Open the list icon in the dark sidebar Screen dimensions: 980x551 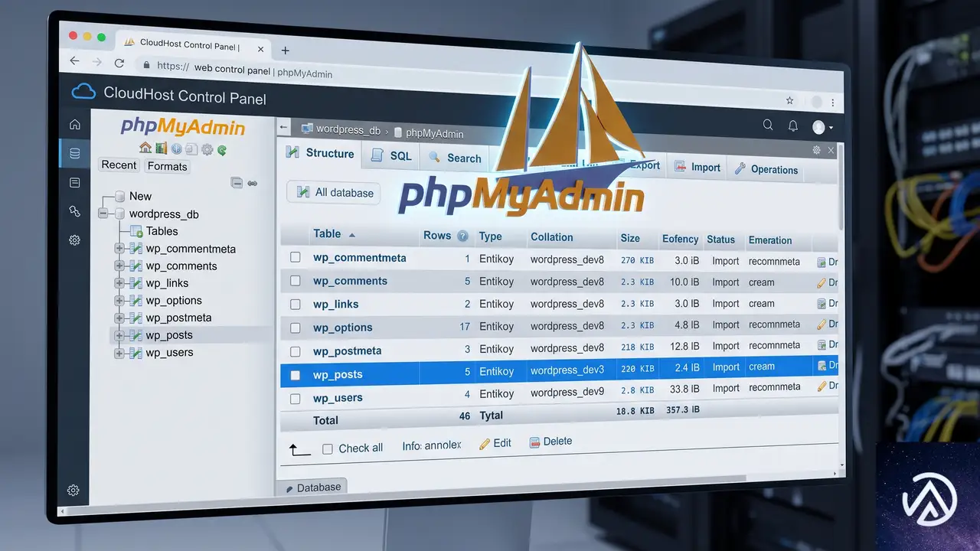tap(74, 183)
